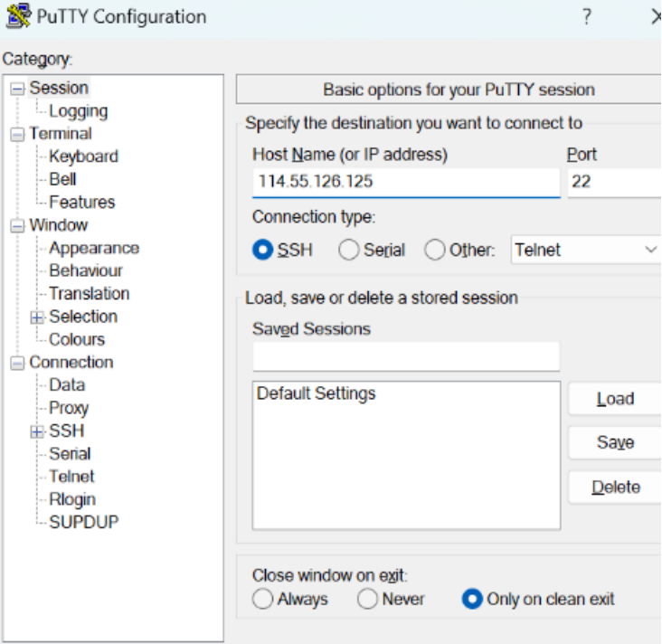Open the Serial category in the tree
The width and height of the screenshot is (662, 644).
(x=70, y=453)
